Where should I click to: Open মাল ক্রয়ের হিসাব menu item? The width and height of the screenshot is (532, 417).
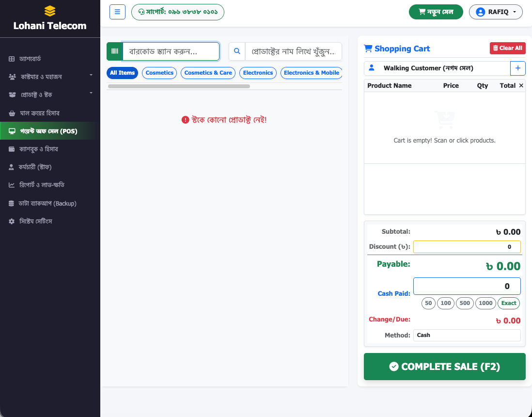(50, 113)
